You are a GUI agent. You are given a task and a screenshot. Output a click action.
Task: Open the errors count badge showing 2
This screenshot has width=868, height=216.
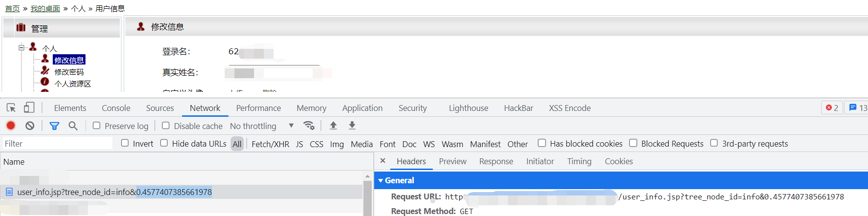point(832,108)
